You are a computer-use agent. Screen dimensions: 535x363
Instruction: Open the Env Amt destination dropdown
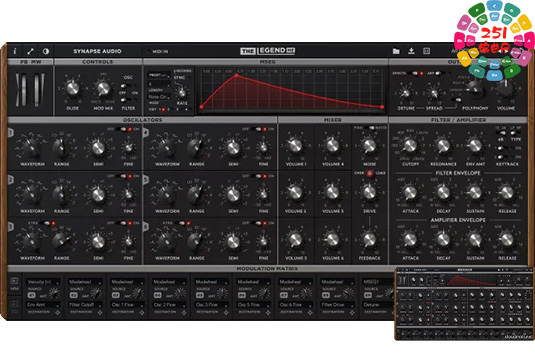[x=43, y=305]
